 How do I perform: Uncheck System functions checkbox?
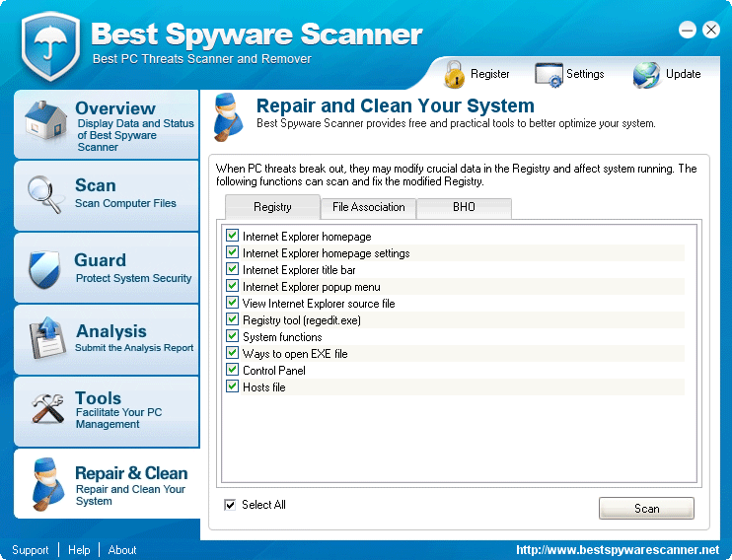click(x=232, y=336)
